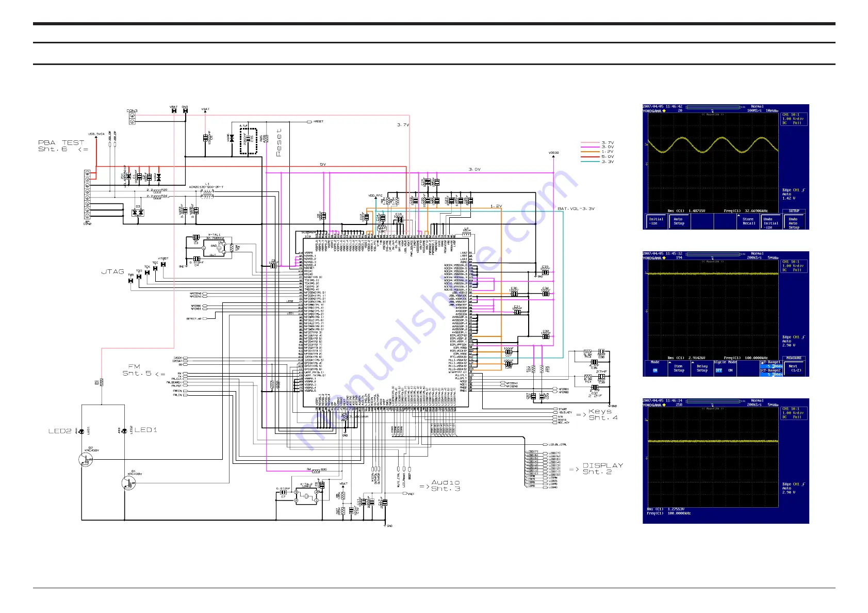The image size is (868, 613).
Task: Click the MEASURE menu title on middle scope
Action: click(794, 358)
